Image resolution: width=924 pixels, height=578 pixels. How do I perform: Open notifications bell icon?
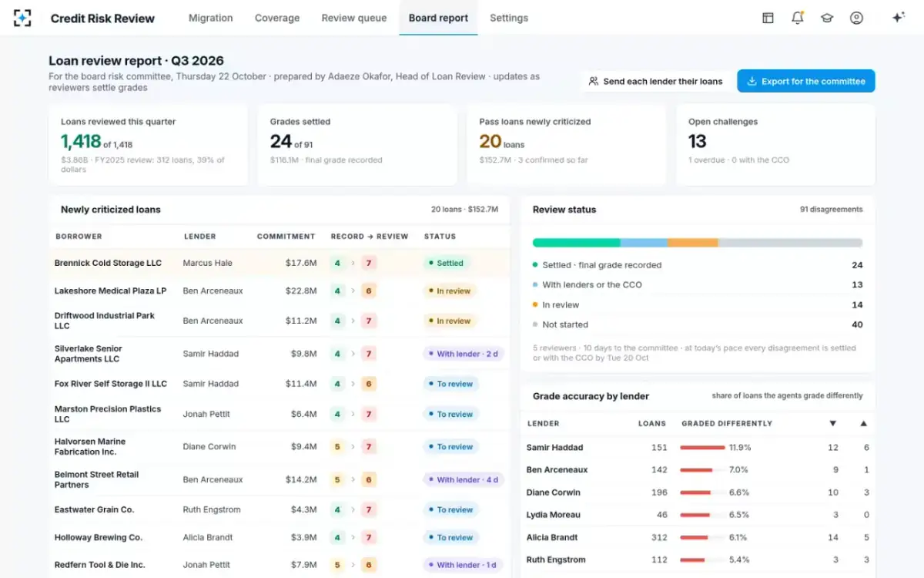[798, 18]
